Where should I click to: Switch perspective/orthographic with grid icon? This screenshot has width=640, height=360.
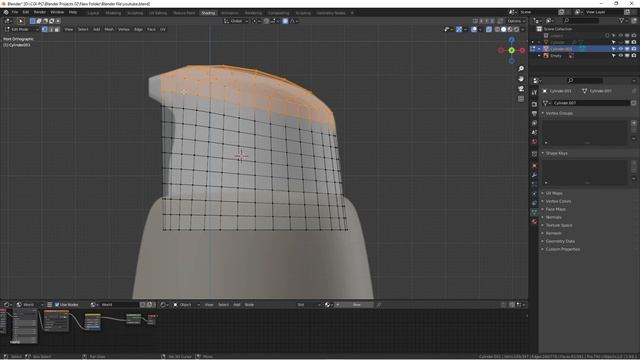[521, 99]
